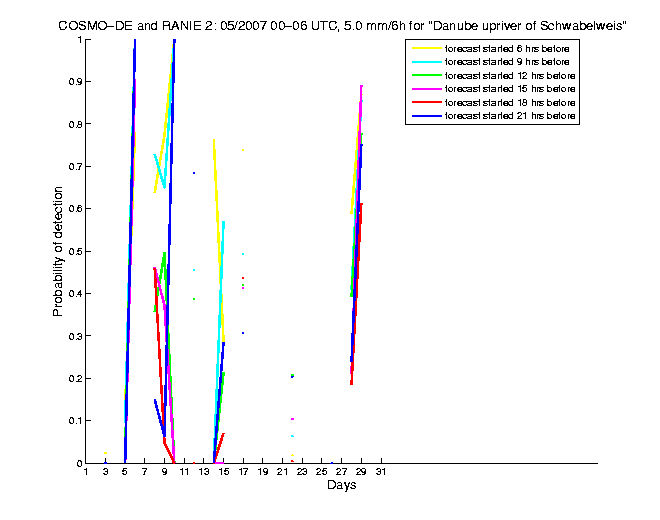This screenshot has height=520, width=660.
Task: Click y-axis tick label 0.7
Action: [76, 167]
